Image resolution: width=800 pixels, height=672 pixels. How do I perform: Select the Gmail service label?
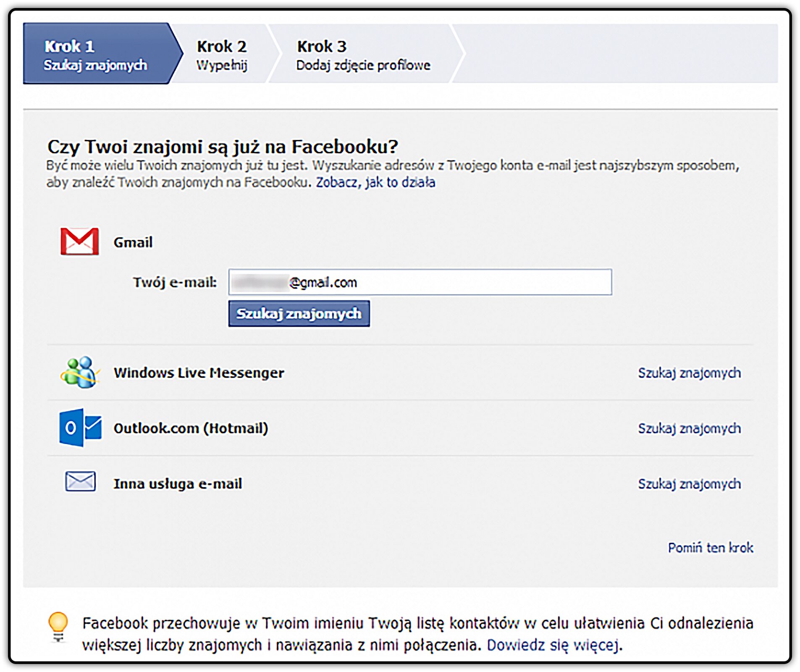pyautogui.click(x=133, y=242)
